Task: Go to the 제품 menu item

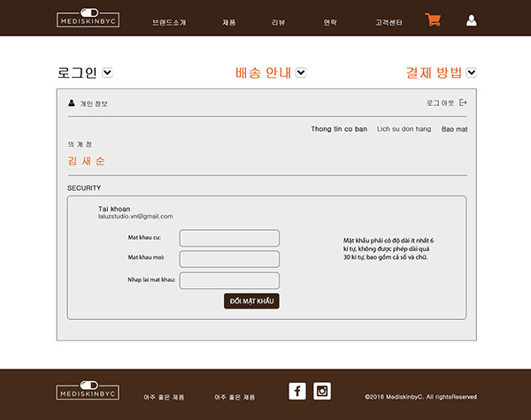Action: [x=228, y=21]
